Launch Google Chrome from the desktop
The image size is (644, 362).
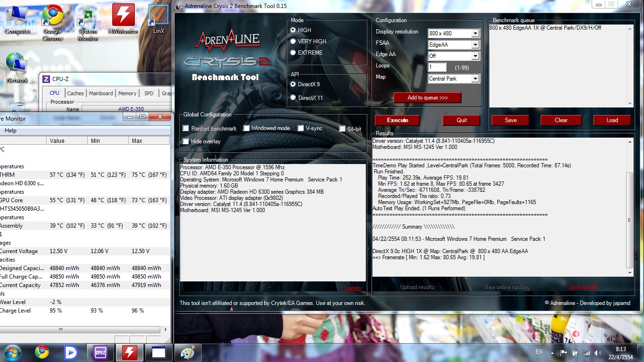pos(53,22)
